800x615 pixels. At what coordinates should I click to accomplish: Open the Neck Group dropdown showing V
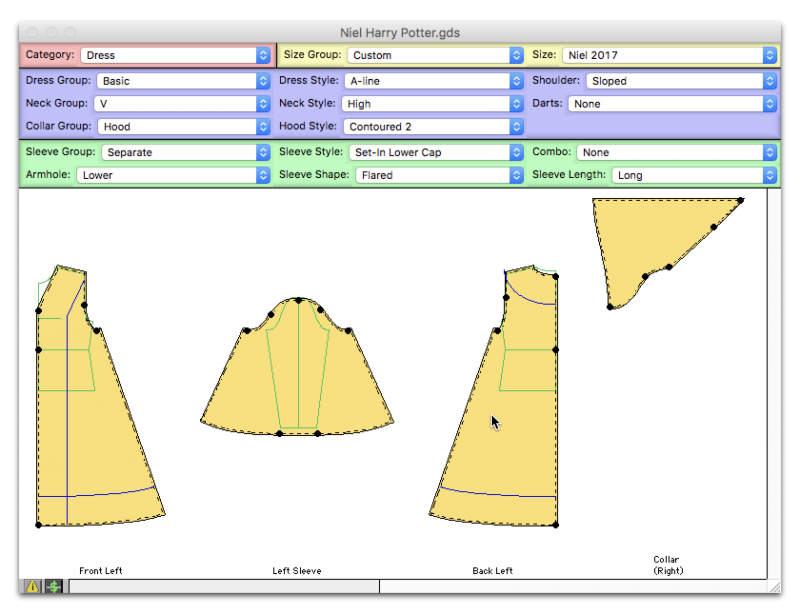181,104
